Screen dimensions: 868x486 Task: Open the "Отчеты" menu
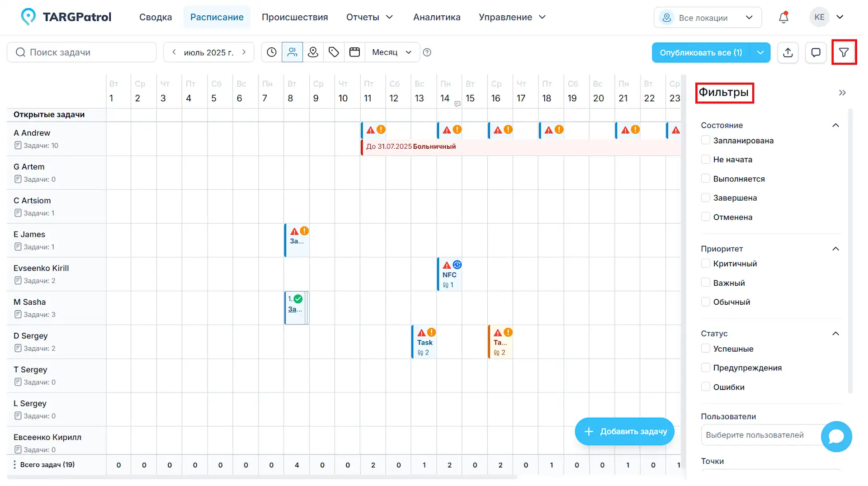(369, 17)
